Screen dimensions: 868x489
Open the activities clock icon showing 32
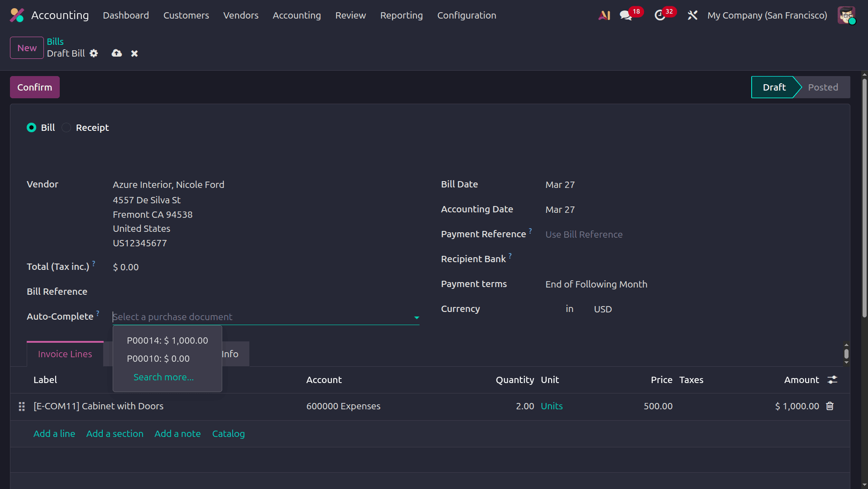pos(661,15)
